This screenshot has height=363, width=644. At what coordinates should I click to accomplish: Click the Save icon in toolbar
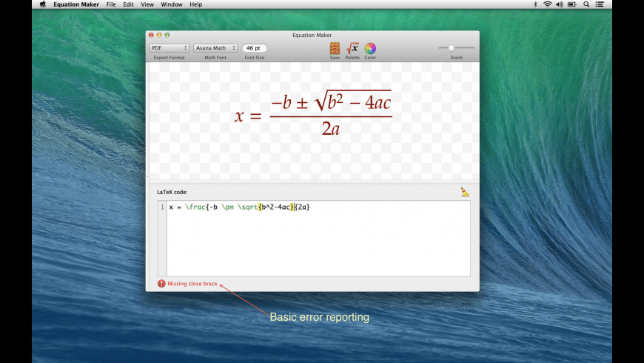click(x=335, y=48)
